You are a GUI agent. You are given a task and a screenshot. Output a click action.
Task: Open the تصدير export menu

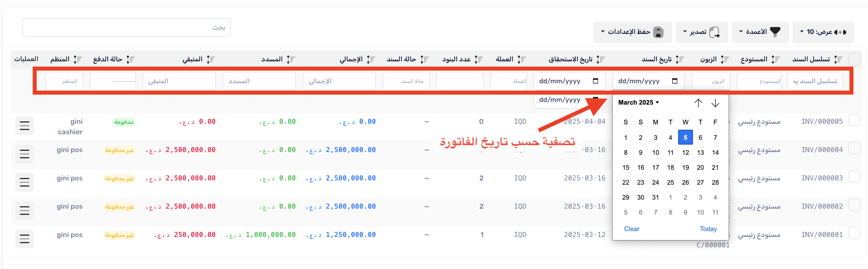pos(702,32)
